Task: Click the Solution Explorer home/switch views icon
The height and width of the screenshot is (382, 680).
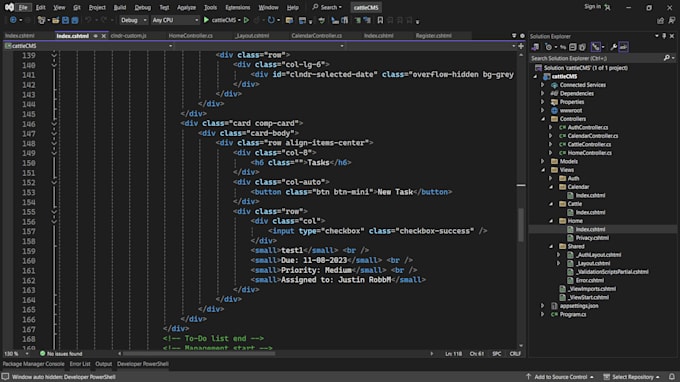Action: pos(535,47)
